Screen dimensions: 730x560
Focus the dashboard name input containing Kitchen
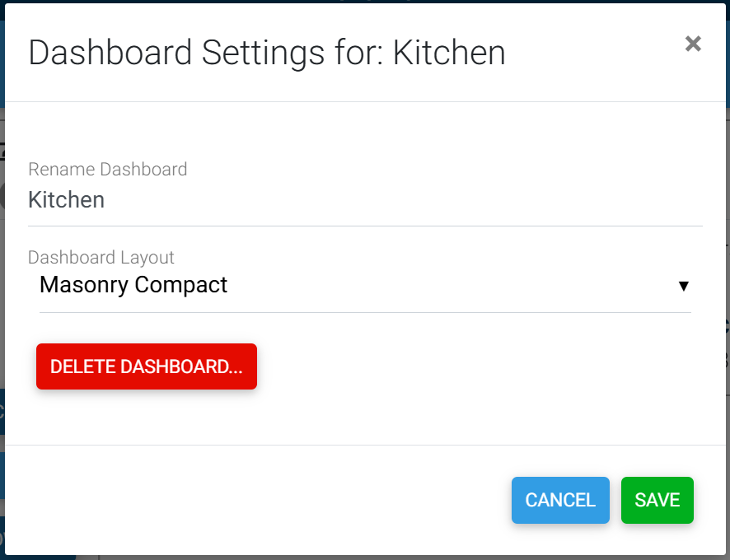(x=364, y=200)
